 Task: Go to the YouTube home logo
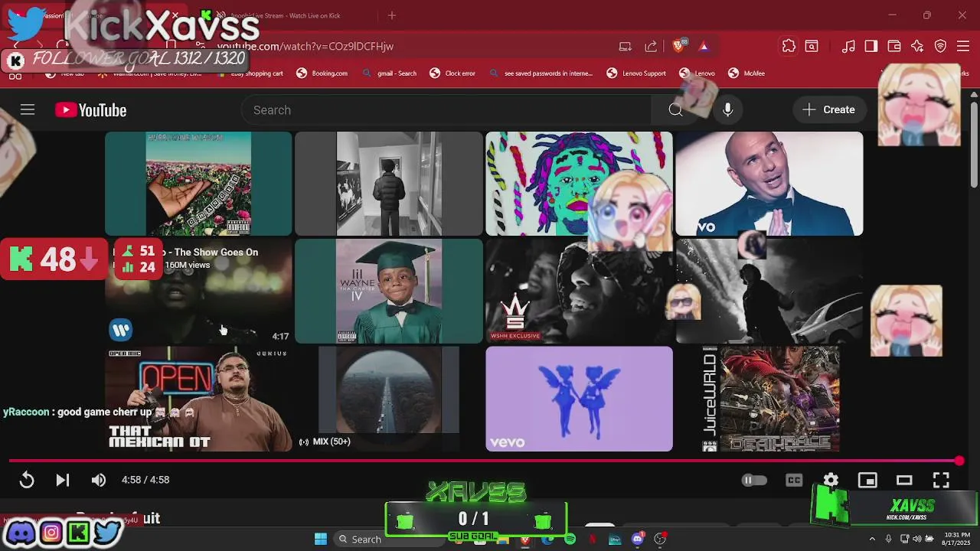(90, 110)
